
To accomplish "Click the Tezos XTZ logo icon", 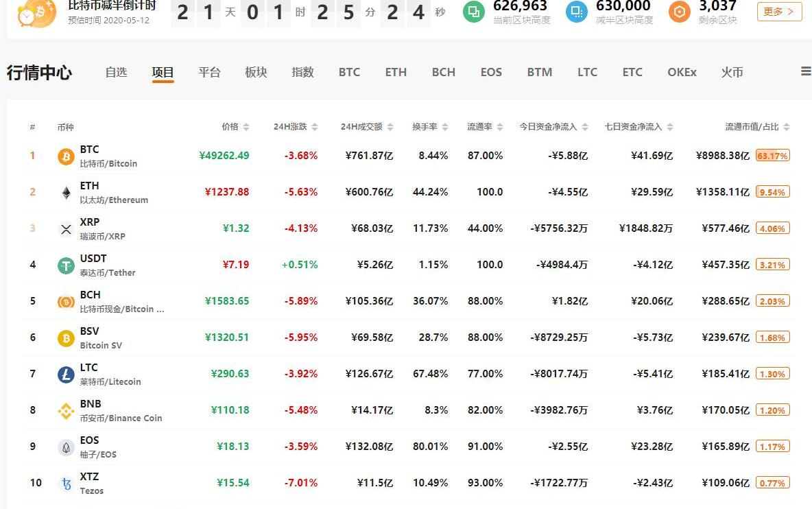I will coord(66,484).
